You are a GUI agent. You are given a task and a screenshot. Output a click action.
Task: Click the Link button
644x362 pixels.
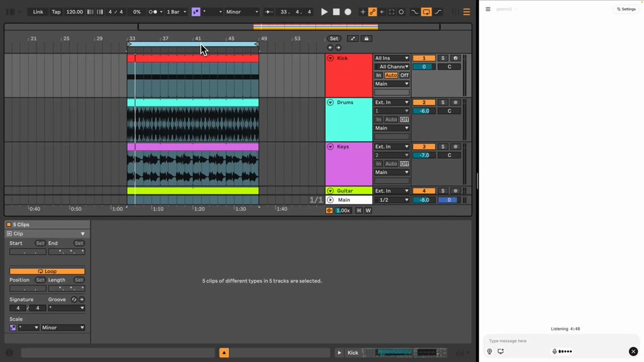[38, 12]
